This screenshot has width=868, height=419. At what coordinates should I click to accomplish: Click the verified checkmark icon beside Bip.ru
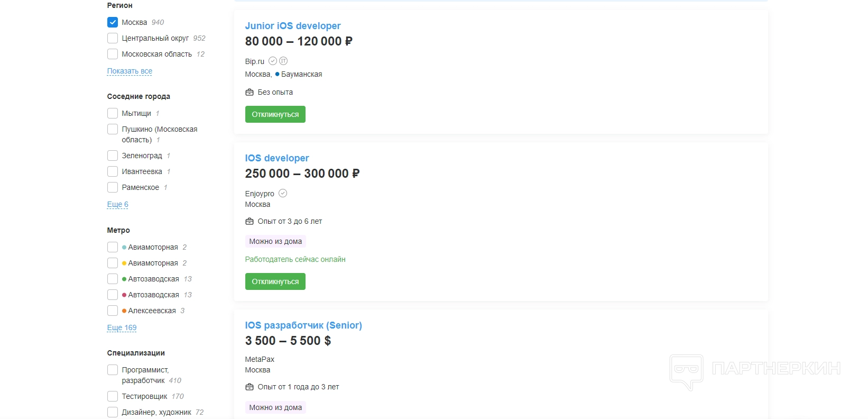click(273, 61)
